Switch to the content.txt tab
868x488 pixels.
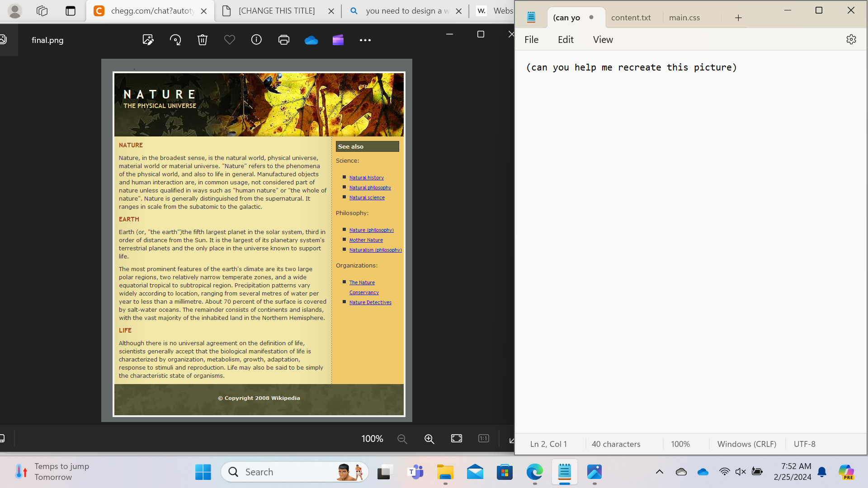(631, 17)
